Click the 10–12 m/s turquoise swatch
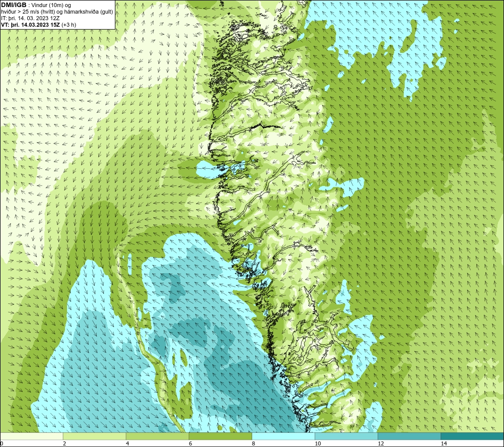This screenshot has height=447, width=504. (x=347, y=436)
